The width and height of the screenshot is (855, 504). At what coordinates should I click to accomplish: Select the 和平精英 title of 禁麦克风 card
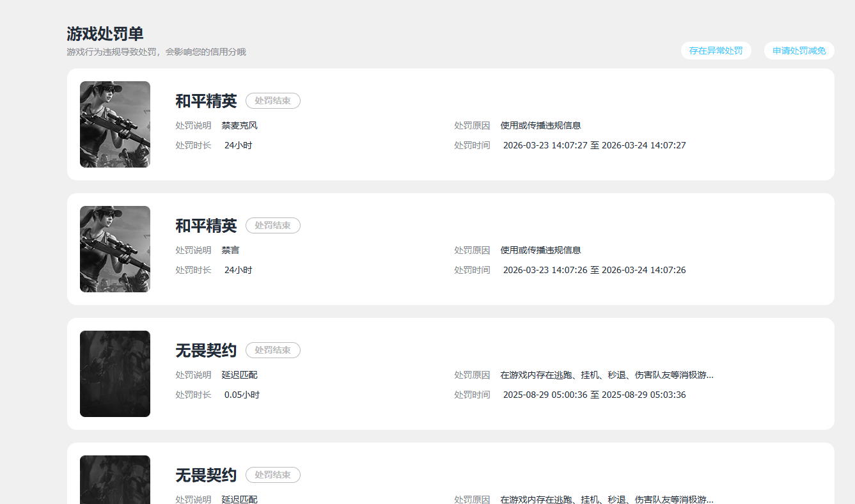(206, 101)
